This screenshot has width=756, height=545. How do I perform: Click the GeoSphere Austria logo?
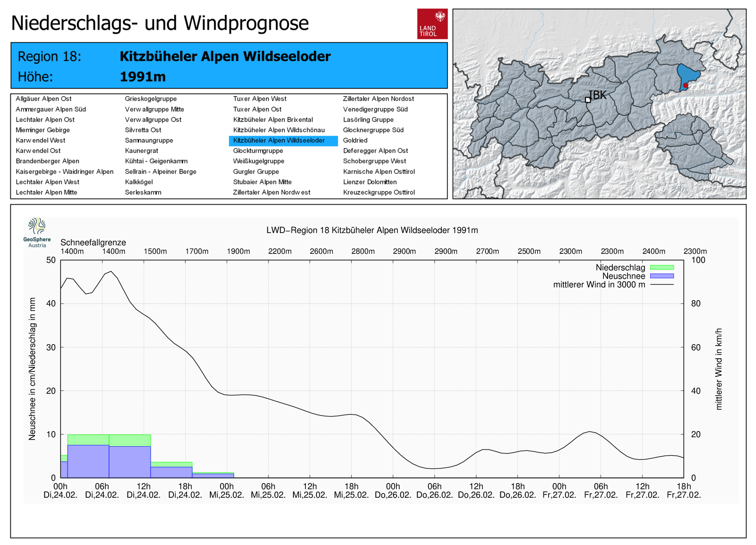click(x=37, y=233)
